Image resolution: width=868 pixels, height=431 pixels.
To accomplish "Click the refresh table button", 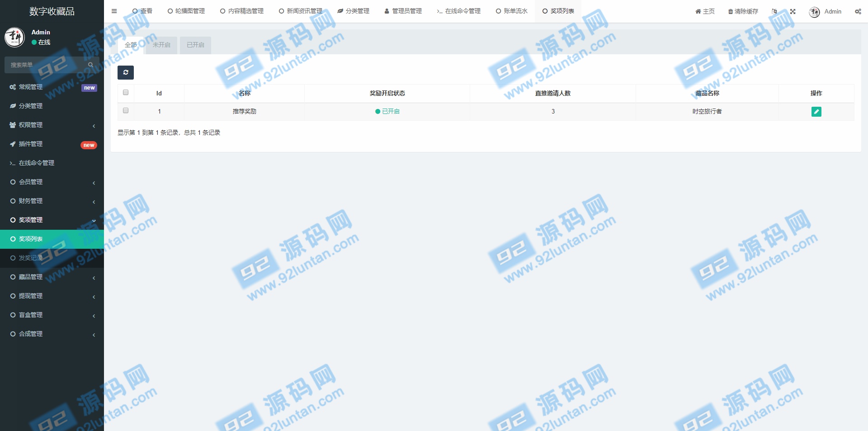I will pos(126,72).
